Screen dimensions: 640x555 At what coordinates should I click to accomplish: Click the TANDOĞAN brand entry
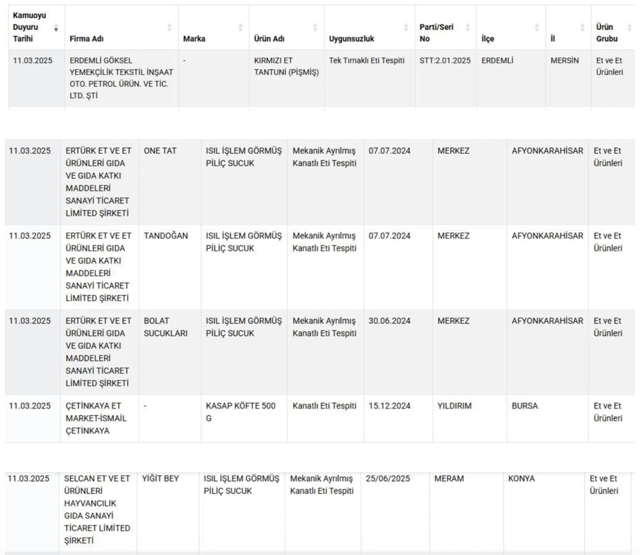coord(166,235)
